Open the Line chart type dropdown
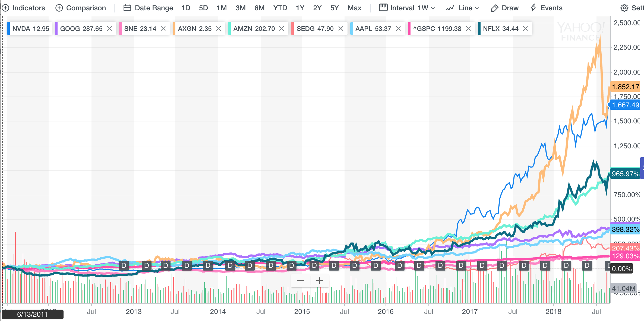 [462, 8]
